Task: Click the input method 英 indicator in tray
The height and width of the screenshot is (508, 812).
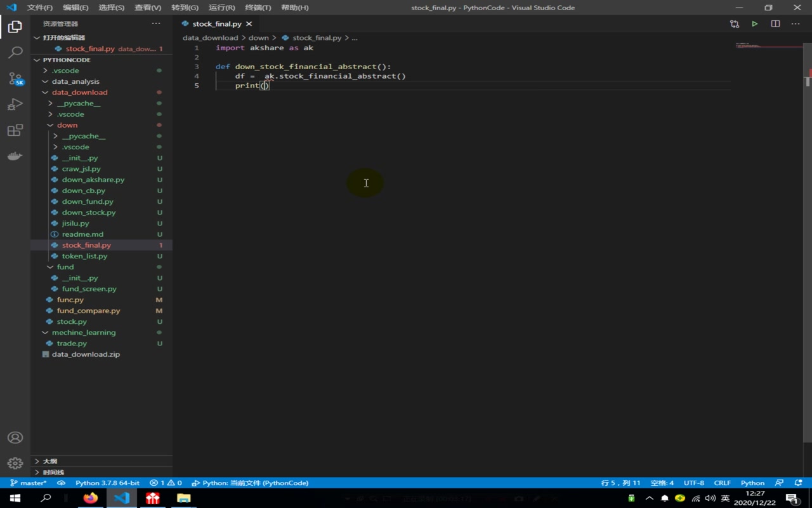Action: point(725,498)
